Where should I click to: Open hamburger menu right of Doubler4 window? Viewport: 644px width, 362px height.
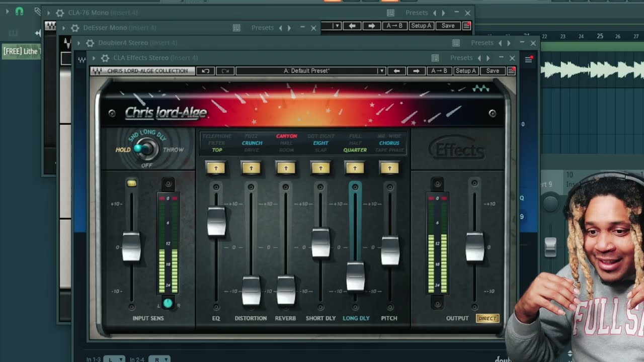528,59
